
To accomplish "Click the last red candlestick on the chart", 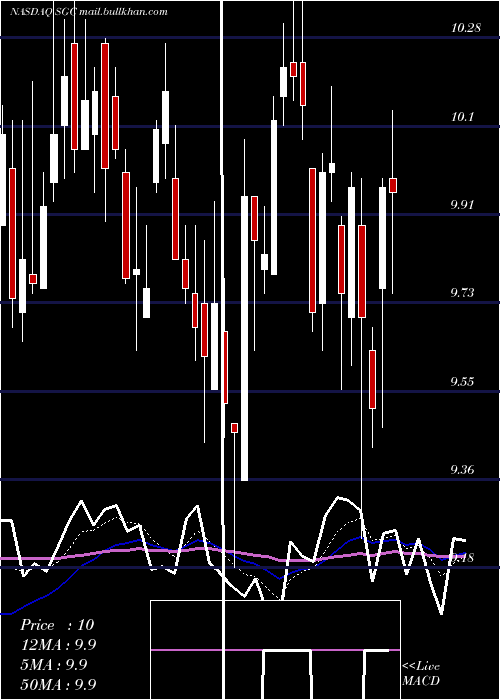I will coord(393,185).
